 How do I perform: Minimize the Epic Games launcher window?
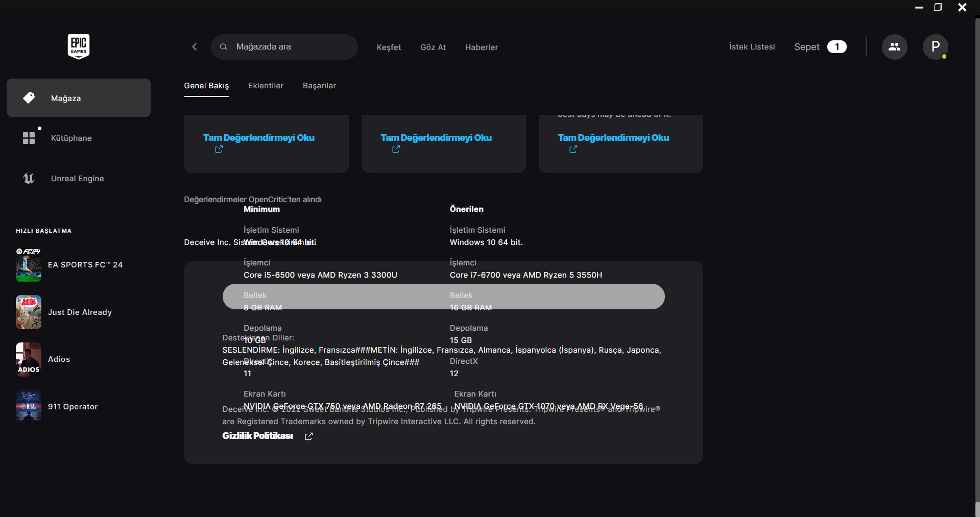pos(919,7)
